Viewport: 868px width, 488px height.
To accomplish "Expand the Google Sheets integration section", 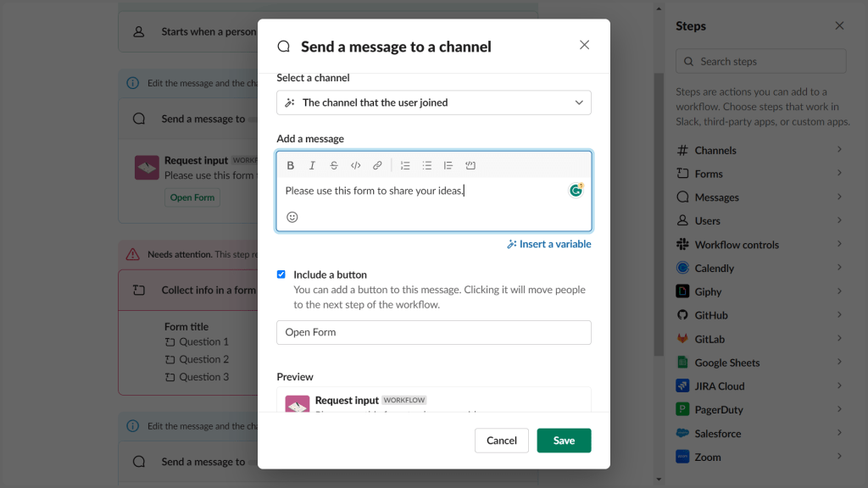I will click(759, 362).
